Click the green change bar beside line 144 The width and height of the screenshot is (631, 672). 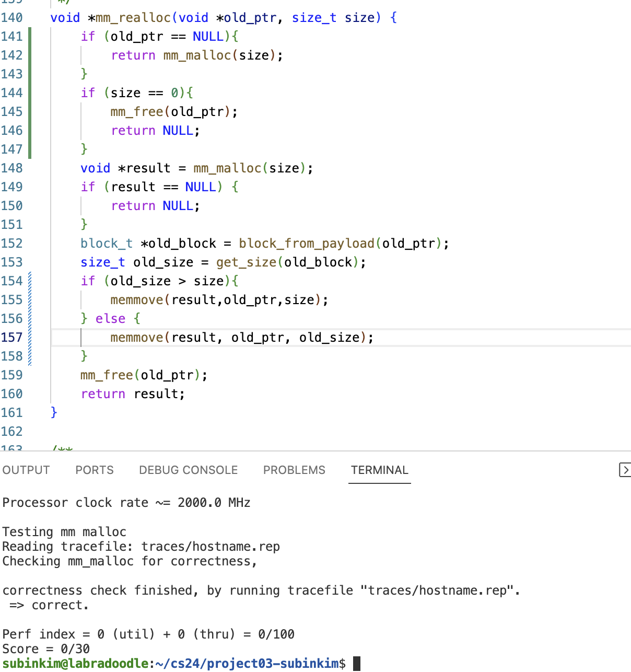[30, 93]
